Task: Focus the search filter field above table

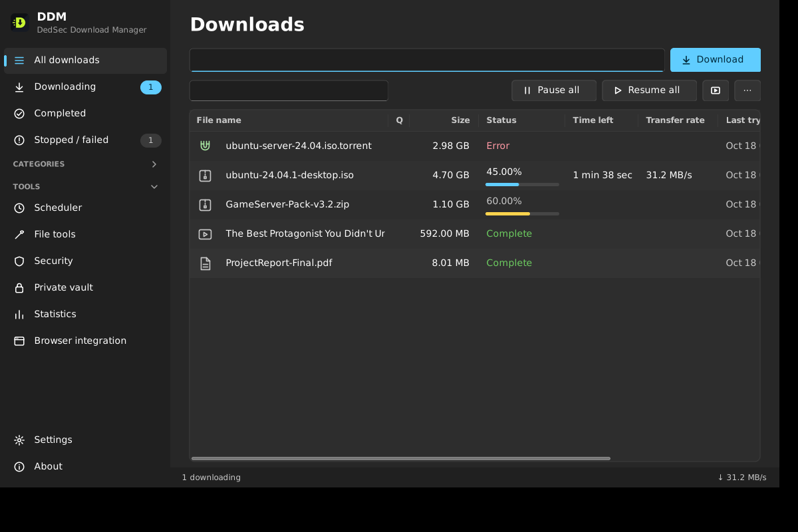Action: [x=289, y=90]
